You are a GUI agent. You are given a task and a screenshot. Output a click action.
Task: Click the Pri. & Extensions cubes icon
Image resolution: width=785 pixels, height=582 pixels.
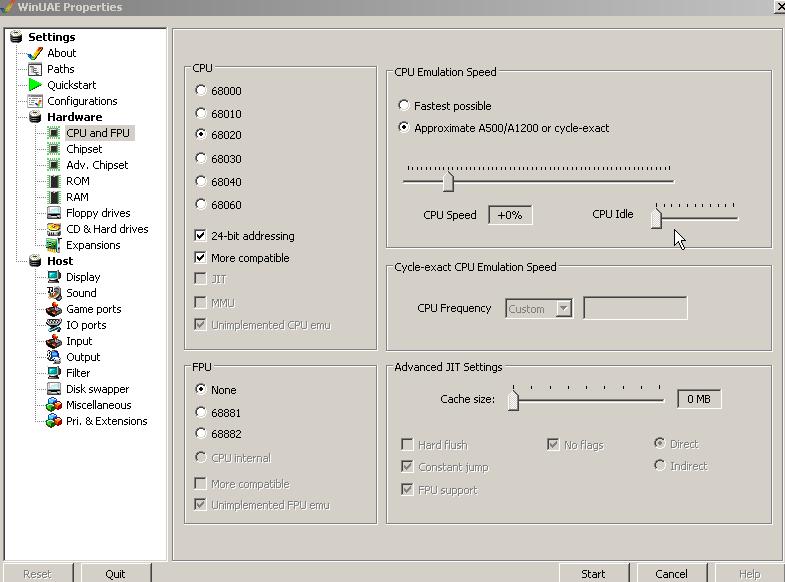pyautogui.click(x=54, y=421)
